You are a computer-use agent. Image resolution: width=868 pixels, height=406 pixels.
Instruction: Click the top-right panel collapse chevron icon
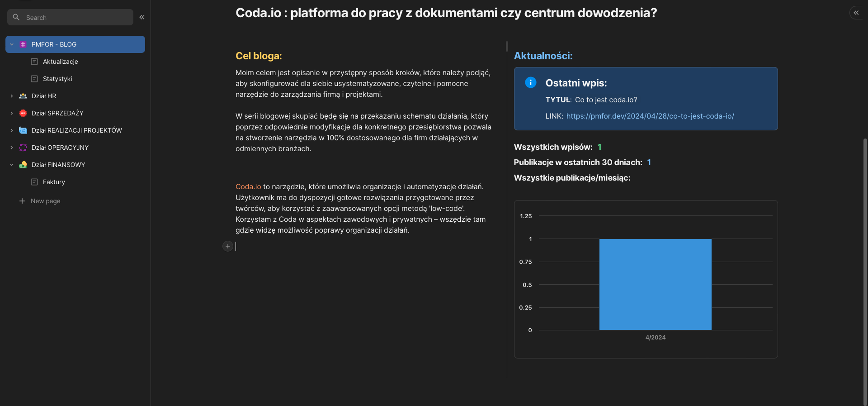coord(856,13)
